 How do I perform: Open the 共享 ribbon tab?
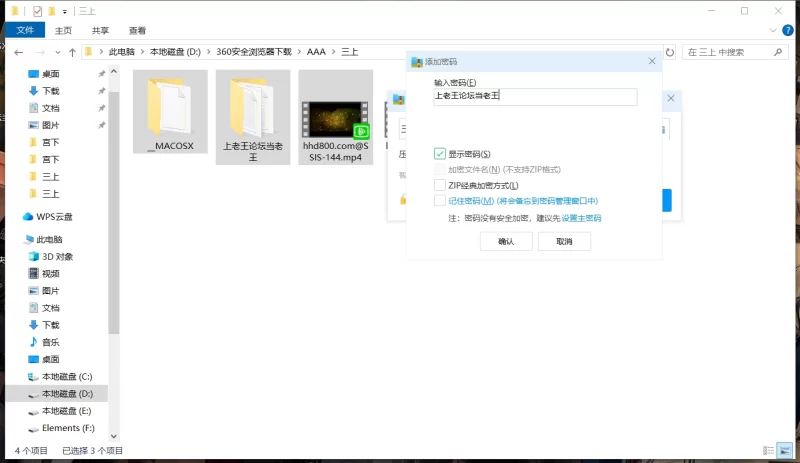click(101, 31)
